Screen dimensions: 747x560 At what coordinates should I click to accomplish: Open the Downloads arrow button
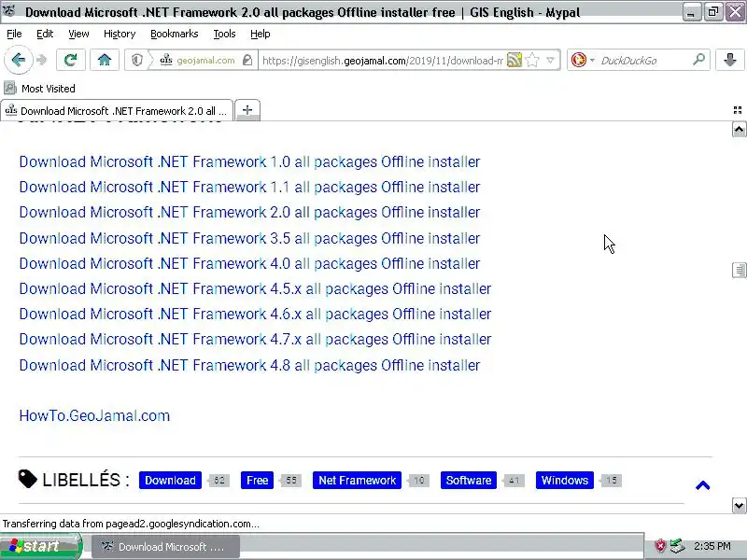(730, 60)
